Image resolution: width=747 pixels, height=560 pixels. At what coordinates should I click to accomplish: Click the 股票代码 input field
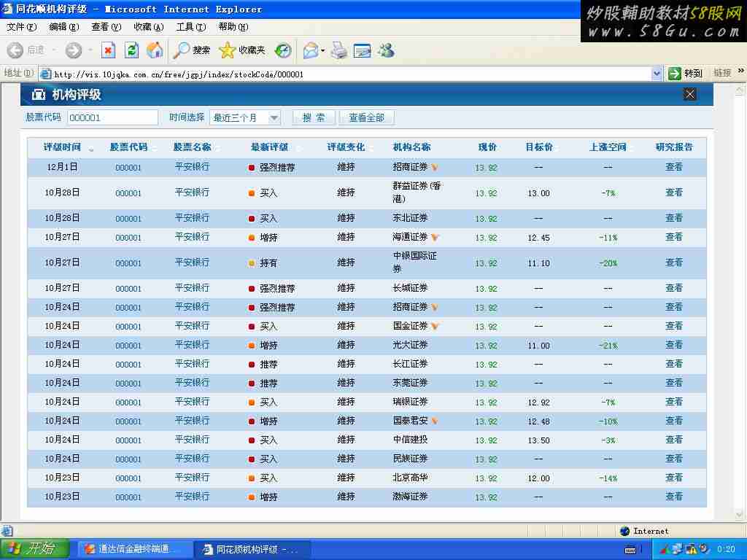[112, 117]
